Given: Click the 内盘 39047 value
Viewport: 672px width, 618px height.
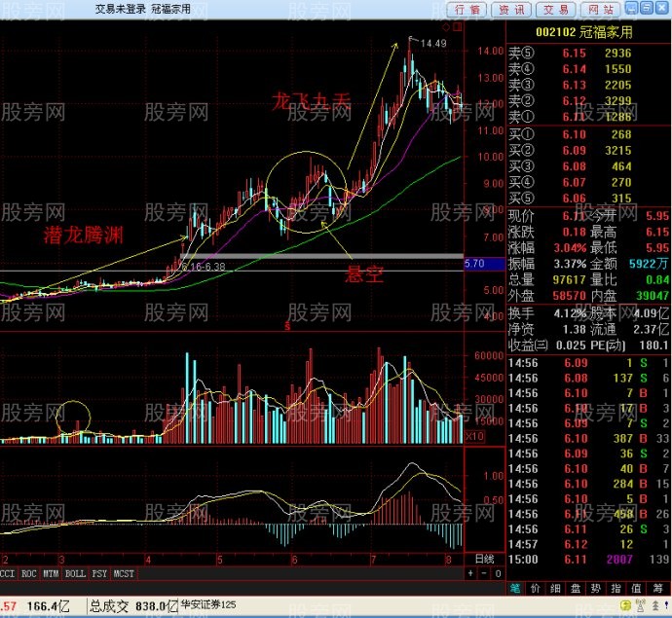Looking at the screenshot, I should point(653,296).
